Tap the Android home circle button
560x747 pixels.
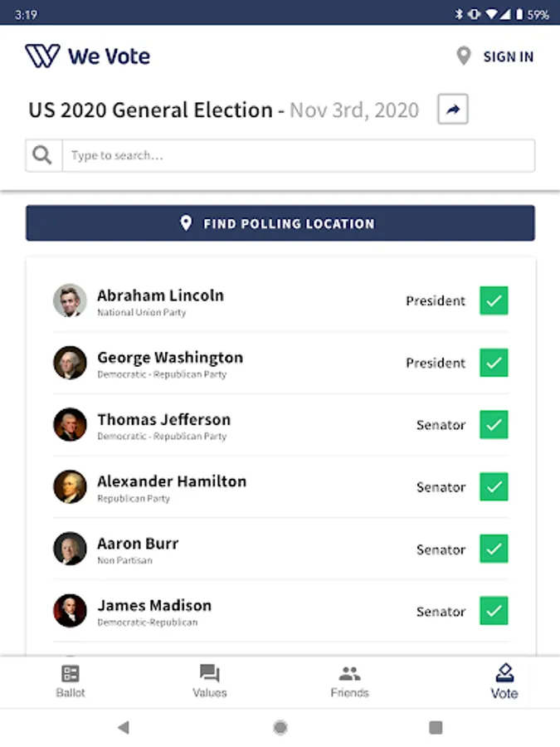pos(280,728)
